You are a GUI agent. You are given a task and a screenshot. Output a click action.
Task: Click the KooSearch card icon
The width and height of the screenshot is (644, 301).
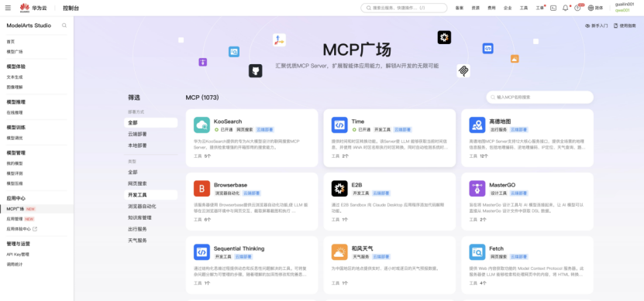201,125
